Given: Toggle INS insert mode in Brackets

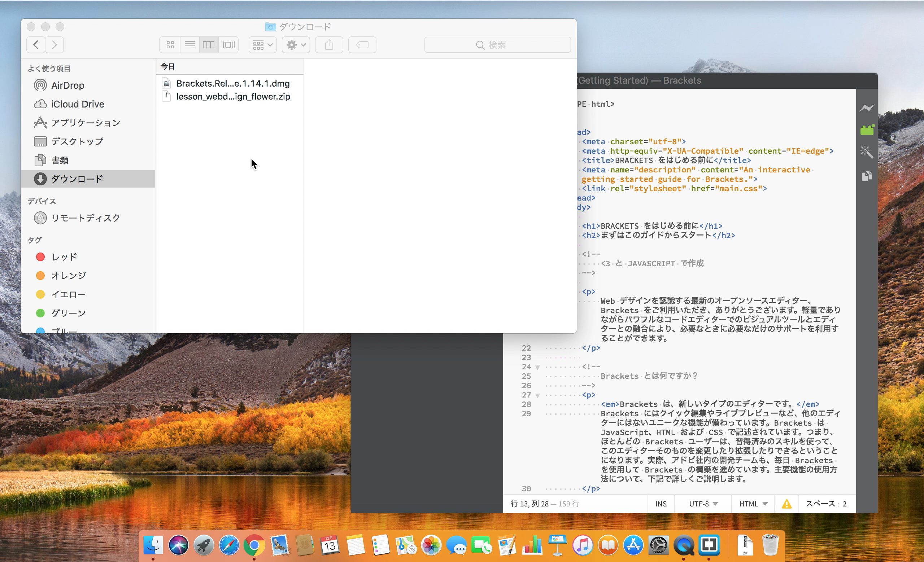Looking at the screenshot, I should coord(661,504).
